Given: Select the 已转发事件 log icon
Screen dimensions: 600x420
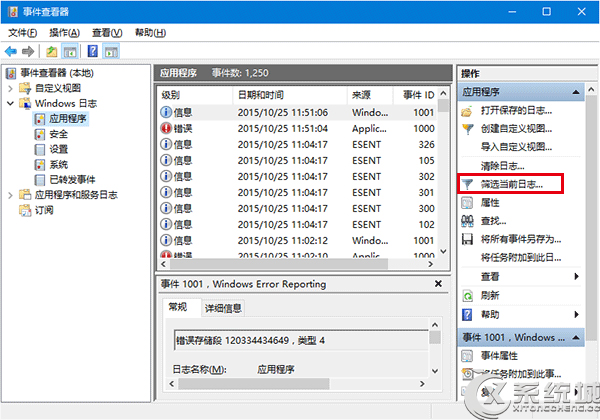Looking at the screenshot, I should pyautogui.click(x=39, y=180).
